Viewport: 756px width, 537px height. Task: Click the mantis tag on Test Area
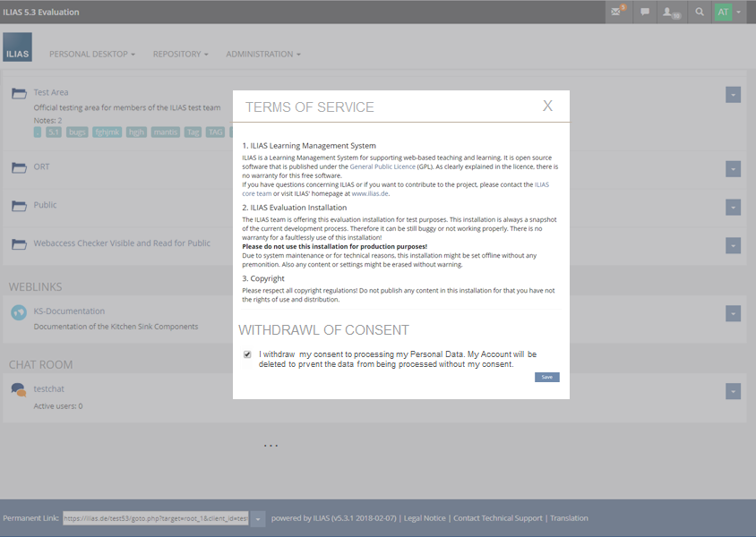[164, 132]
